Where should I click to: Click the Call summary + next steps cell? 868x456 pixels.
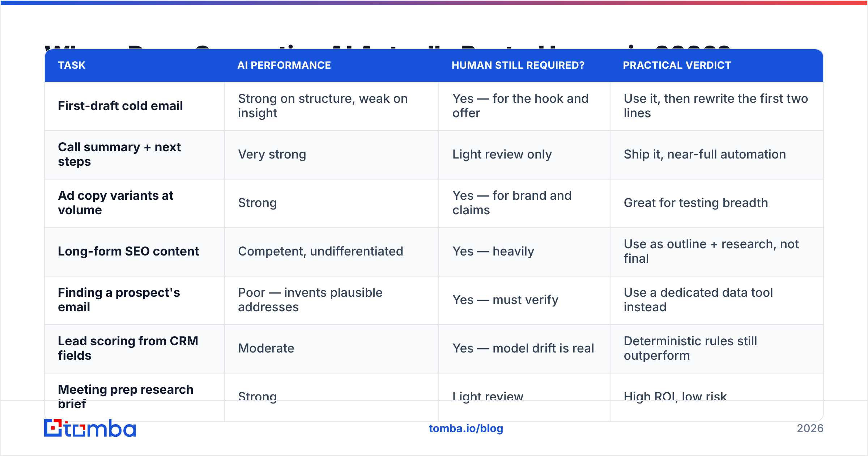coord(135,155)
